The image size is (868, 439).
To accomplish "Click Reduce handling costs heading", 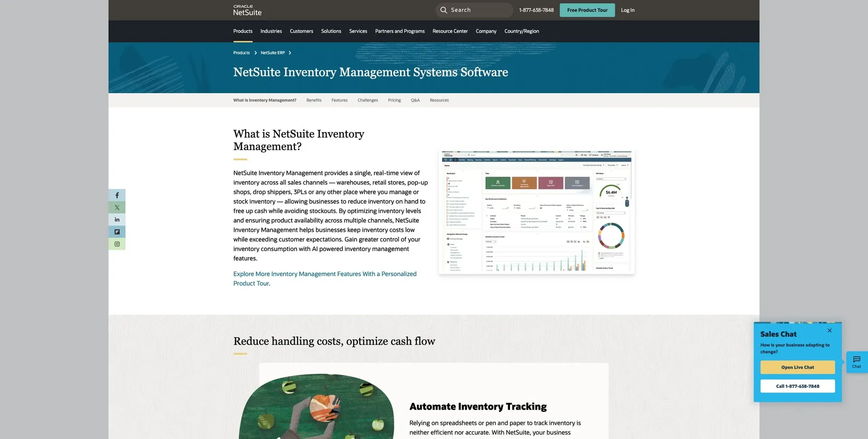I will point(334,341).
